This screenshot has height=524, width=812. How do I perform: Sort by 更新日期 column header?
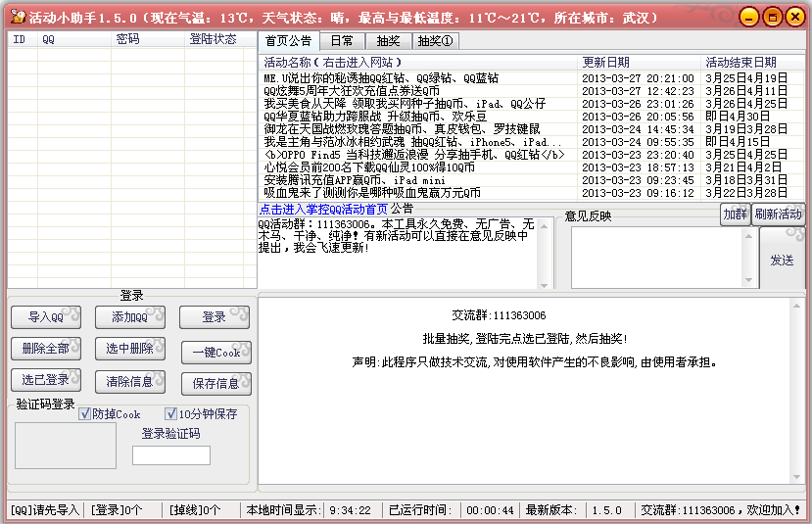(x=639, y=63)
